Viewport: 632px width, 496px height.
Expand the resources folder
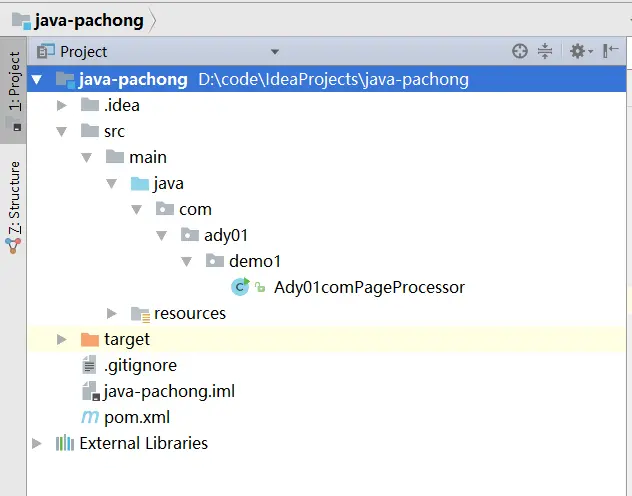pyautogui.click(x=112, y=313)
